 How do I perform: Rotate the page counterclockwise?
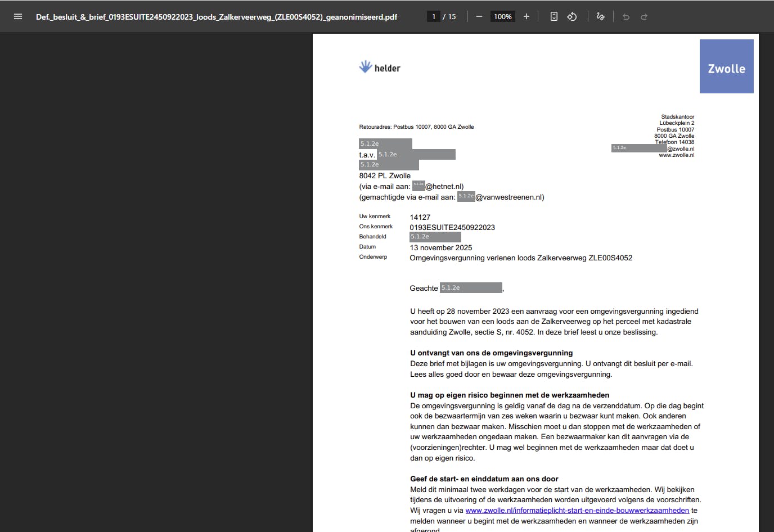tap(572, 16)
